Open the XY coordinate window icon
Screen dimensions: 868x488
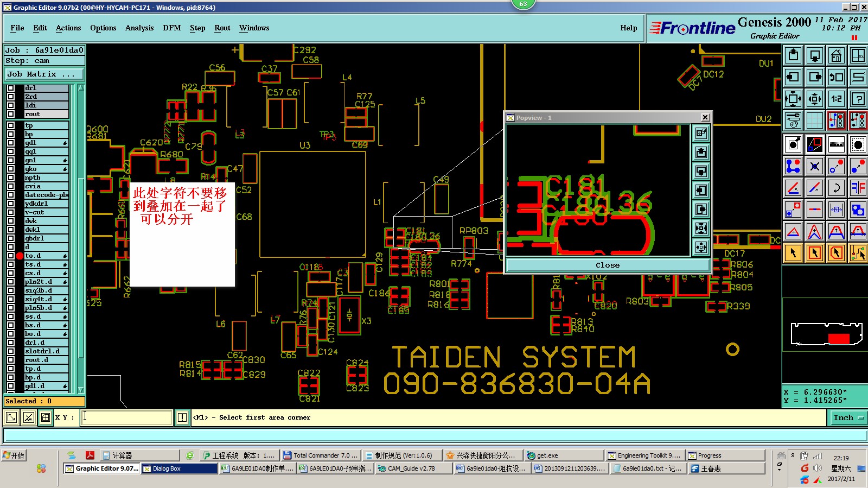[x=858, y=55]
